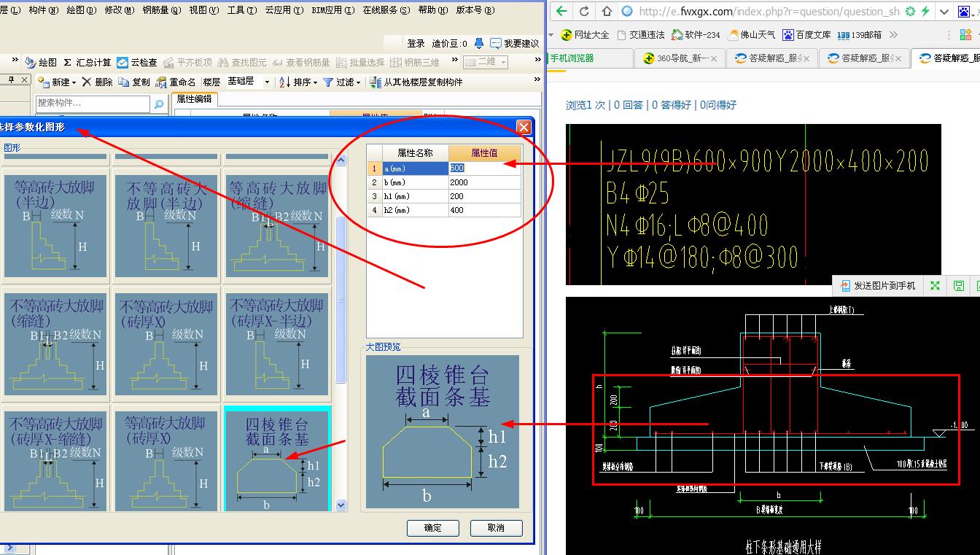Click the 复制 copy component icon
The height and width of the screenshot is (555, 980).
tap(124, 82)
